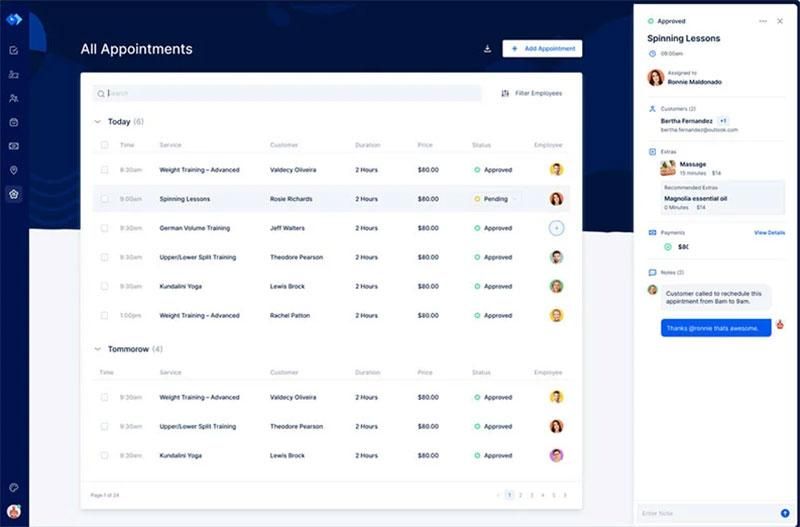
Task: Focus the Search appointments field
Action: pyautogui.click(x=287, y=93)
